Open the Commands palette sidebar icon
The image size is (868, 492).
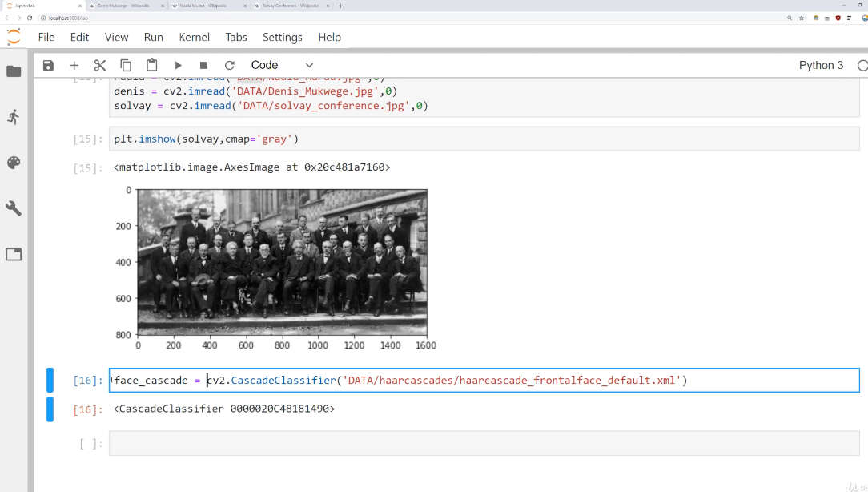pyautogui.click(x=14, y=163)
